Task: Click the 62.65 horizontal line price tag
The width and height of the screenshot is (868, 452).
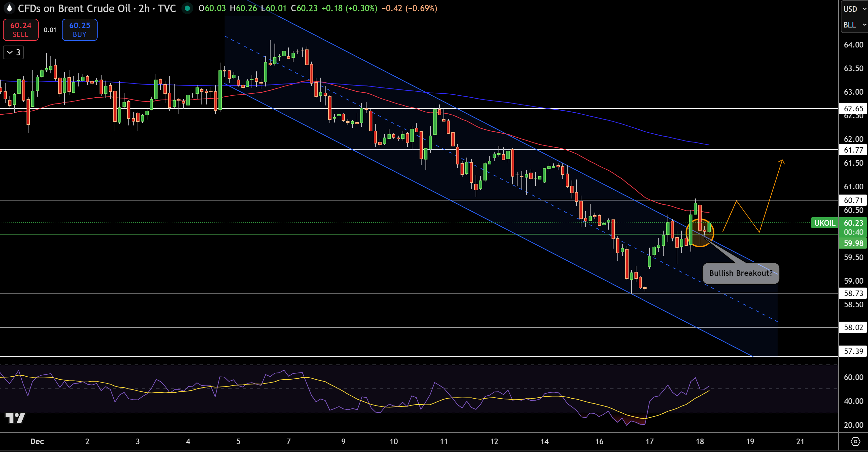Action: 853,108
